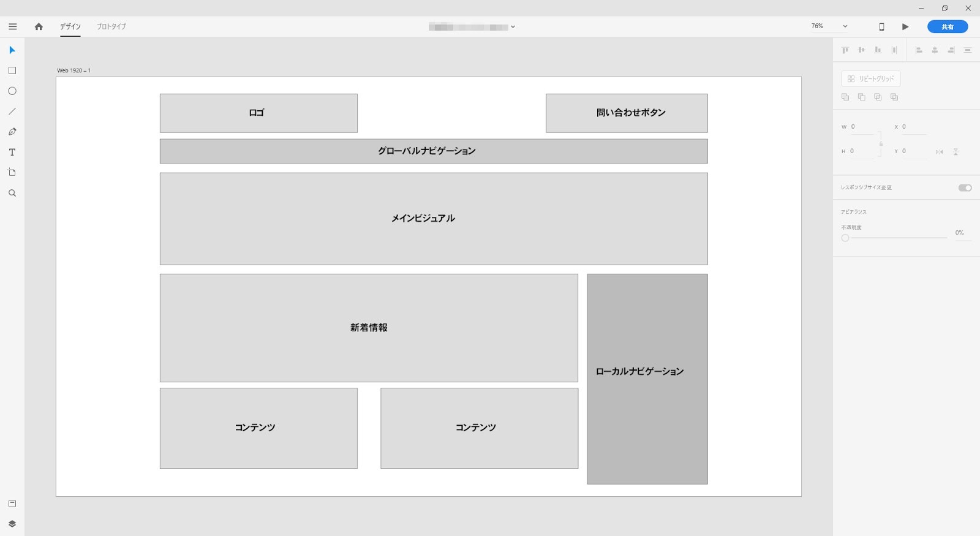Image resolution: width=980 pixels, height=536 pixels.
Task: Activate the Pen tool
Action: [x=12, y=132]
